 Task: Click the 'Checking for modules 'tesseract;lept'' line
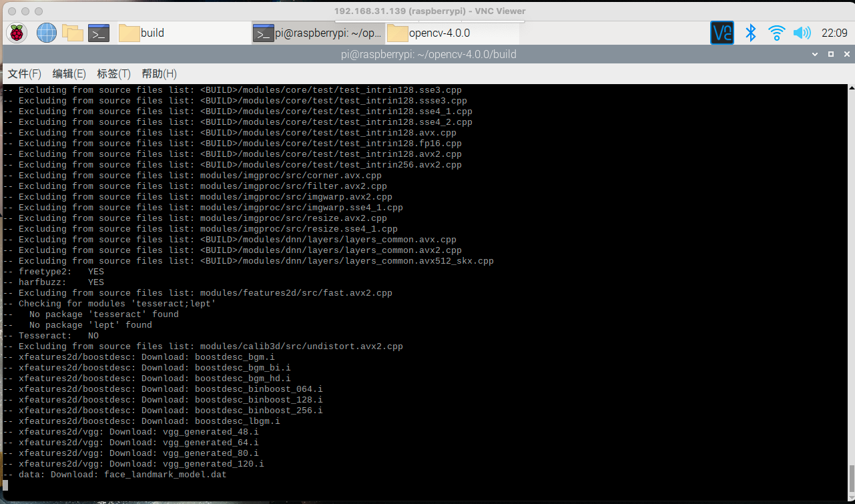[x=109, y=304]
